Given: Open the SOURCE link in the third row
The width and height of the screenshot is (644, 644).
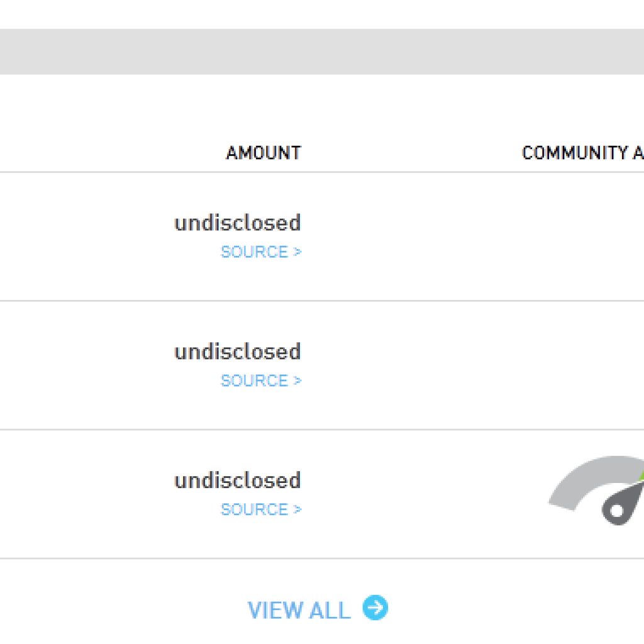Looking at the screenshot, I should [261, 509].
